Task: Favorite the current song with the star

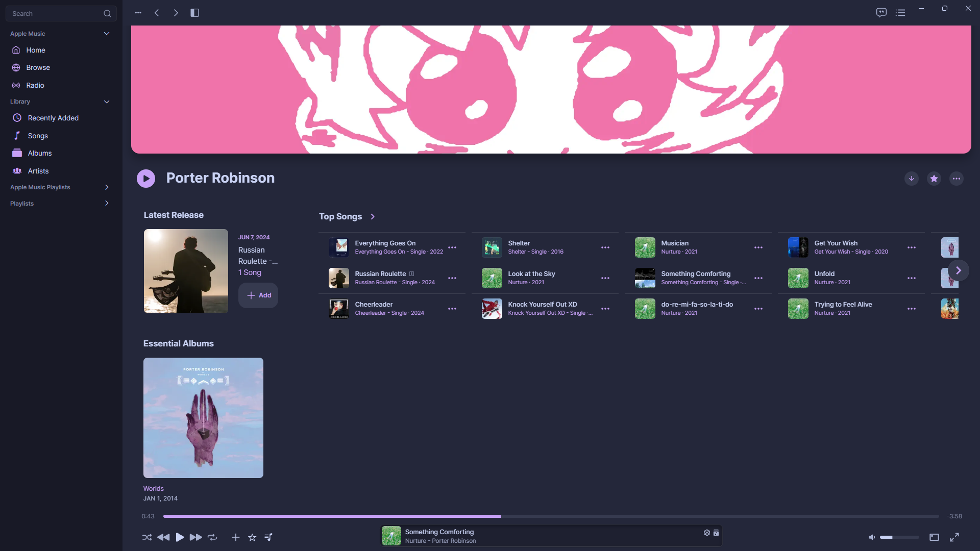Action: [252, 537]
